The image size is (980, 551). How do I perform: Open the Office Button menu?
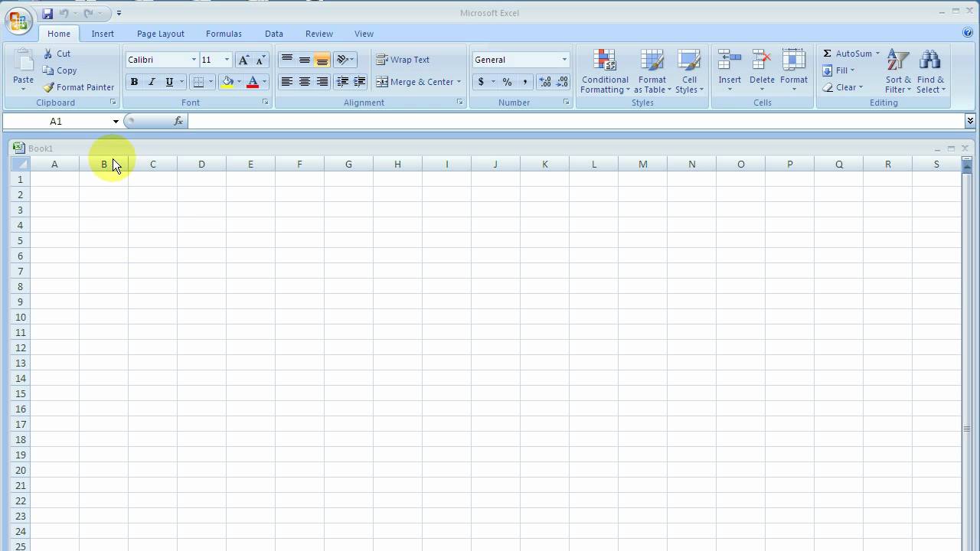click(18, 21)
